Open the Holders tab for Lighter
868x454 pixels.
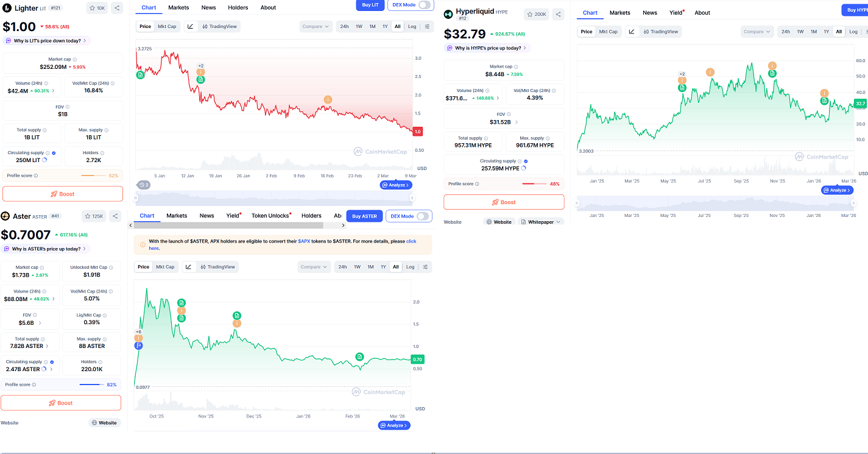(238, 8)
